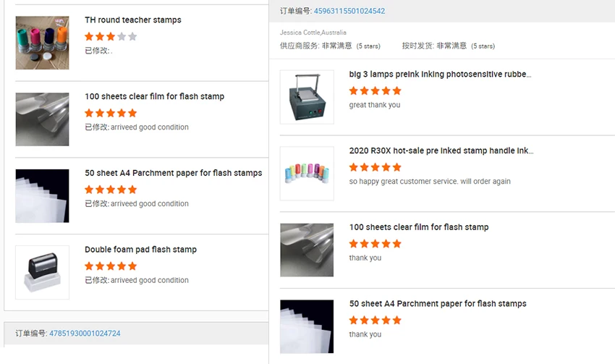Viewport: 615px width, 364px height.
Task: Click the five-star rating under Double foam pad
Action: pyautogui.click(x=110, y=266)
